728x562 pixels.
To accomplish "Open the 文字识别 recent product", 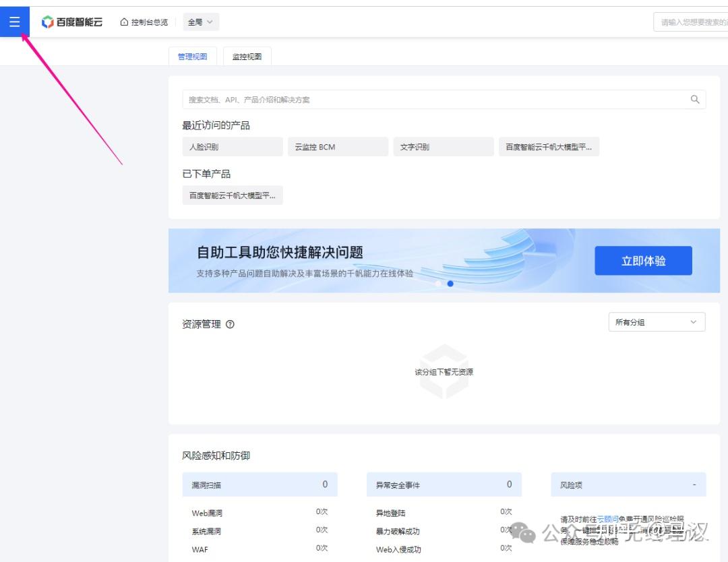I will tap(444, 146).
